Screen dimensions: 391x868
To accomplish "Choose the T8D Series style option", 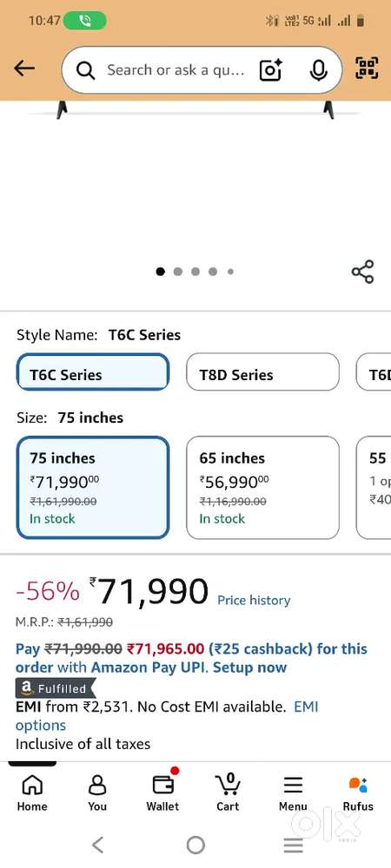I will [262, 372].
